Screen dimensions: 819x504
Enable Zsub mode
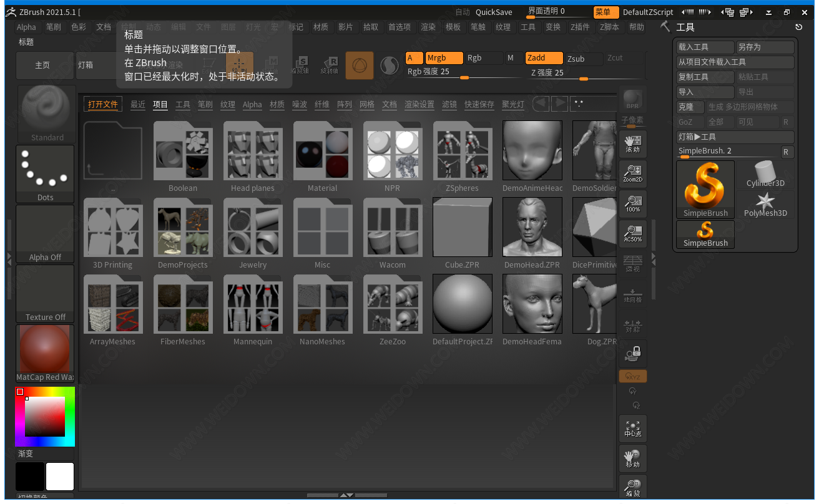pyautogui.click(x=584, y=59)
